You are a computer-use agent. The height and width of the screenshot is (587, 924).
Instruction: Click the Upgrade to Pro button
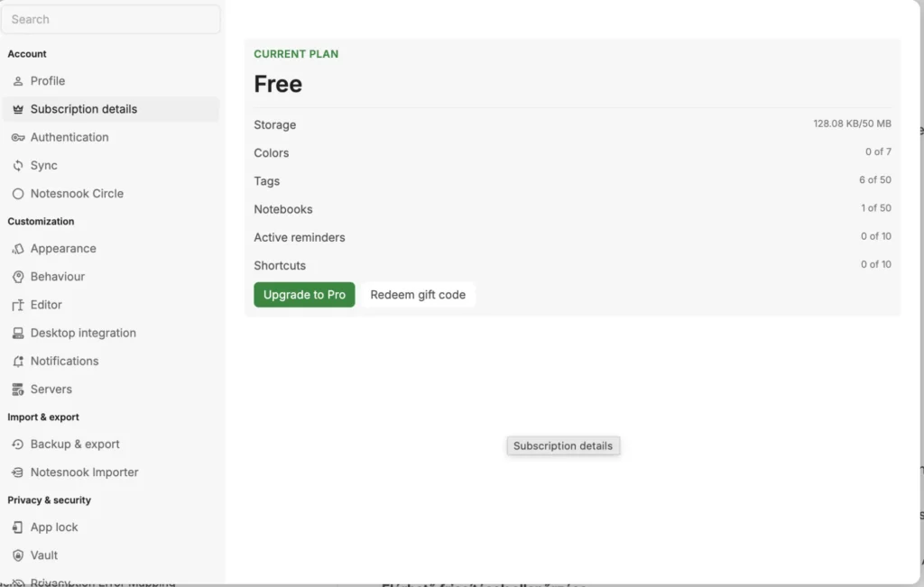pos(304,295)
